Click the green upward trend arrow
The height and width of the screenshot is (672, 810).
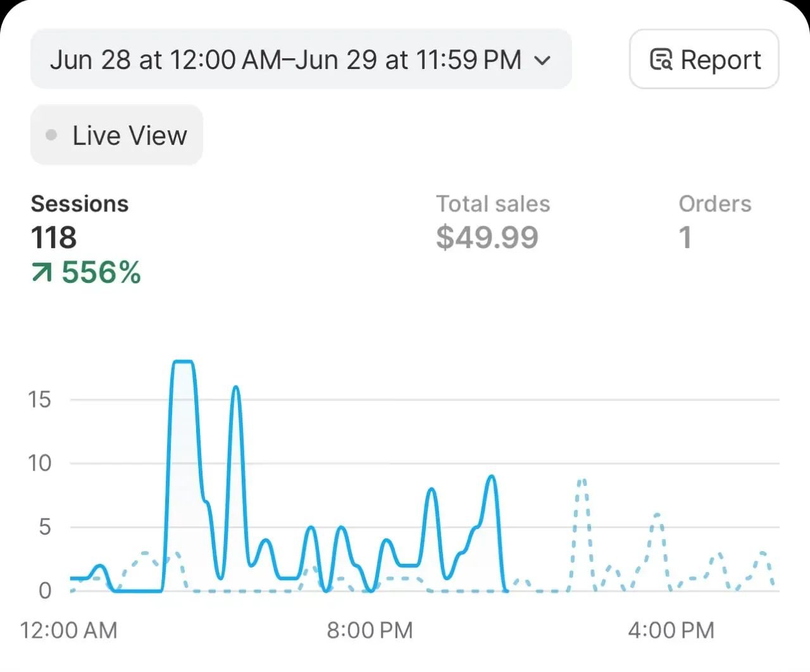[x=42, y=273]
